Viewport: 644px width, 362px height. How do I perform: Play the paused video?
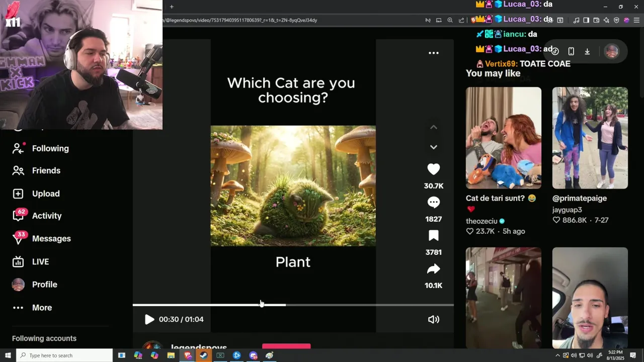[149, 319]
